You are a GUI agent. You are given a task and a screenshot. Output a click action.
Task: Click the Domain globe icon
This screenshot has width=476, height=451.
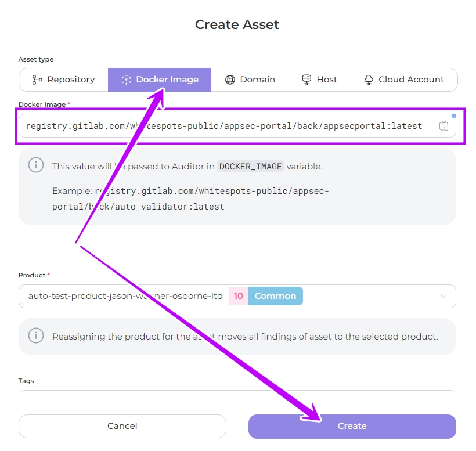[x=230, y=80]
